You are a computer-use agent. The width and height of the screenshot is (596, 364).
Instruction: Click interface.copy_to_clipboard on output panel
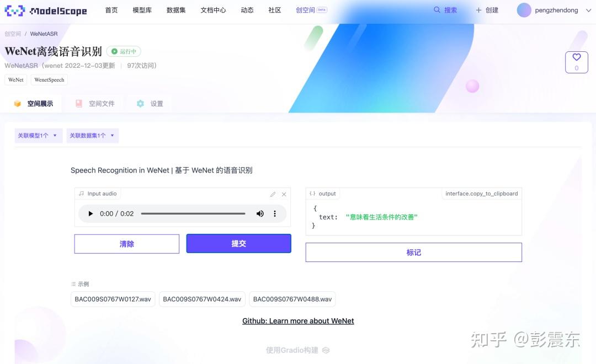[482, 194]
